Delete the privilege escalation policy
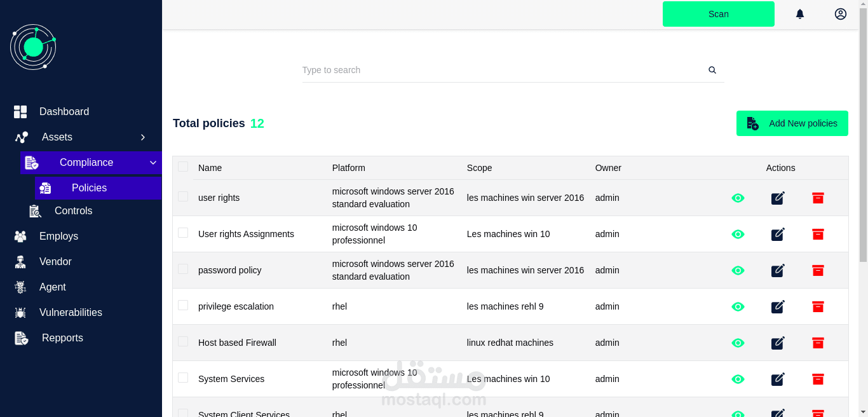The height and width of the screenshot is (417, 868). (818, 306)
